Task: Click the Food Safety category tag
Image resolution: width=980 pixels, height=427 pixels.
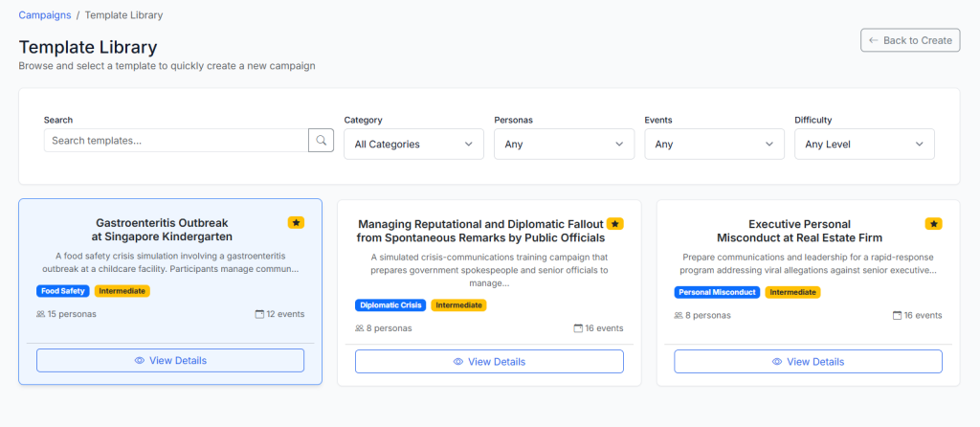Action: pos(63,291)
